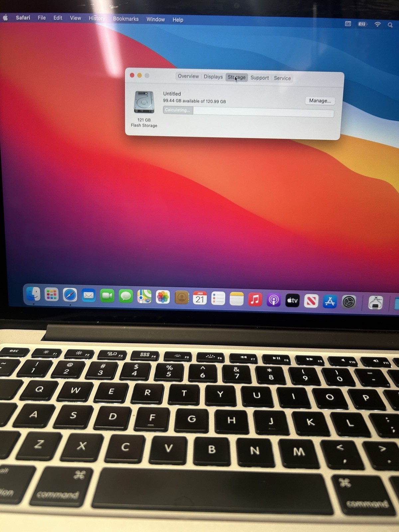Open the Bookmarks menu
This screenshot has width=399, height=532.
coord(126,19)
